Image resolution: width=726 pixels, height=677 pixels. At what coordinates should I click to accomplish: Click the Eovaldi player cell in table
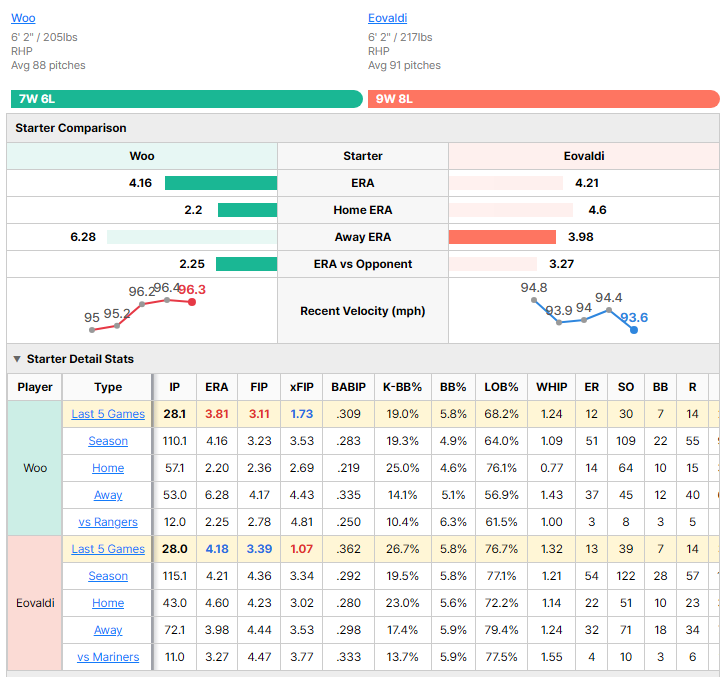tap(35, 603)
